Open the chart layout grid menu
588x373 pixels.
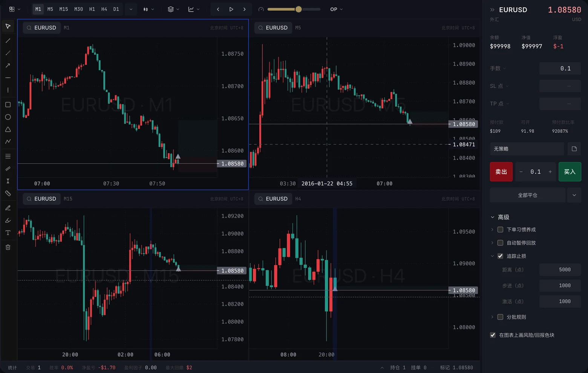tap(15, 9)
